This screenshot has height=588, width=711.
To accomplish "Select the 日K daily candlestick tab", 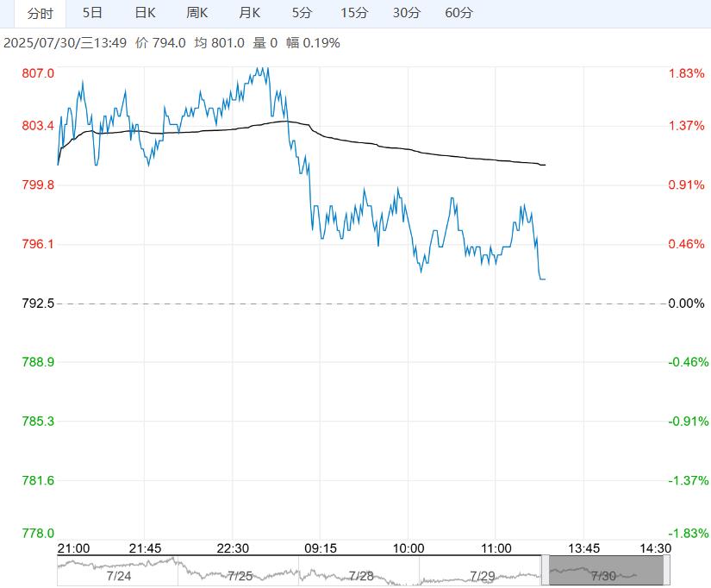I will point(145,13).
